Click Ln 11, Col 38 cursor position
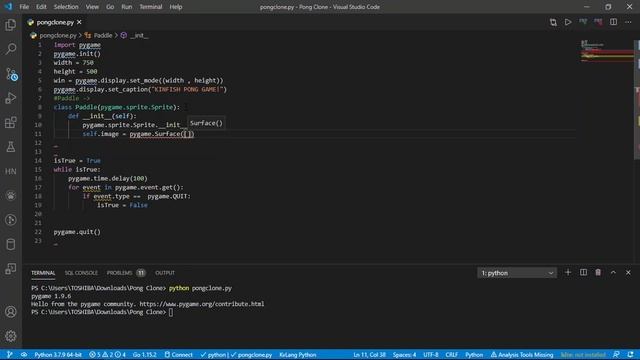 [x=369, y=355]
